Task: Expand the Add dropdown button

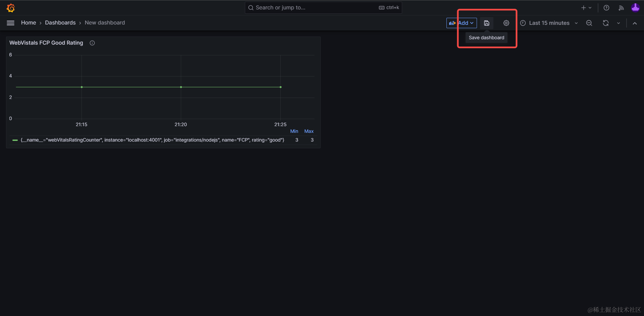Action: pos(462,23)
